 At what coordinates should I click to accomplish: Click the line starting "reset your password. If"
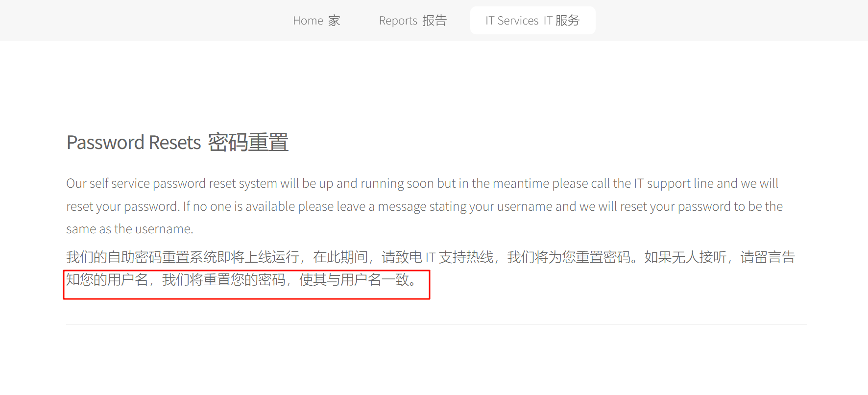(x=425, y=206)
